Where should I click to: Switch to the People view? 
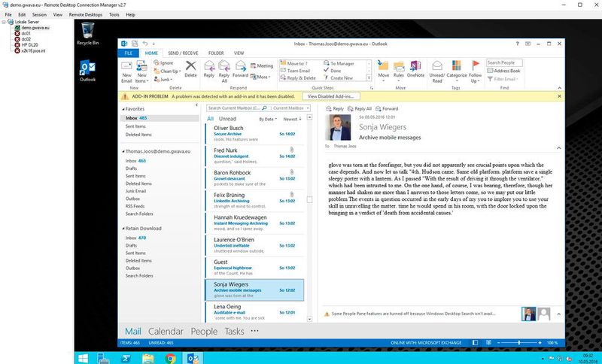coord(204,332)
